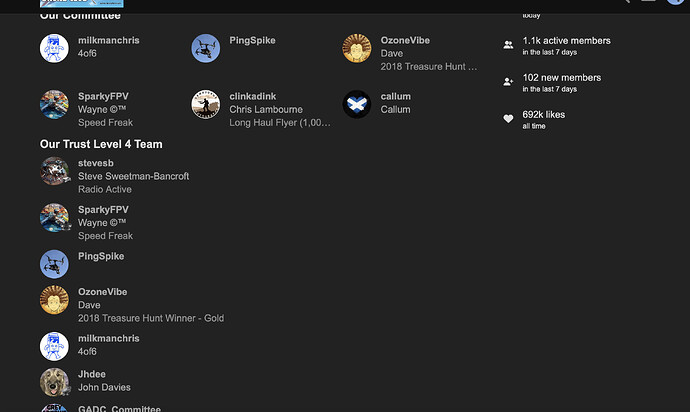Click the name 'John Davies' under Jhdee
The height and width of the screenshot is (412, 690).
[x=104, y=387]
